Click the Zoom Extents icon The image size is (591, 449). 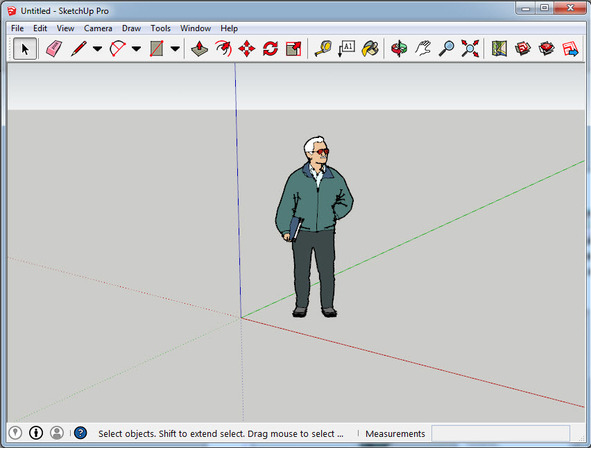click(470, 49)
